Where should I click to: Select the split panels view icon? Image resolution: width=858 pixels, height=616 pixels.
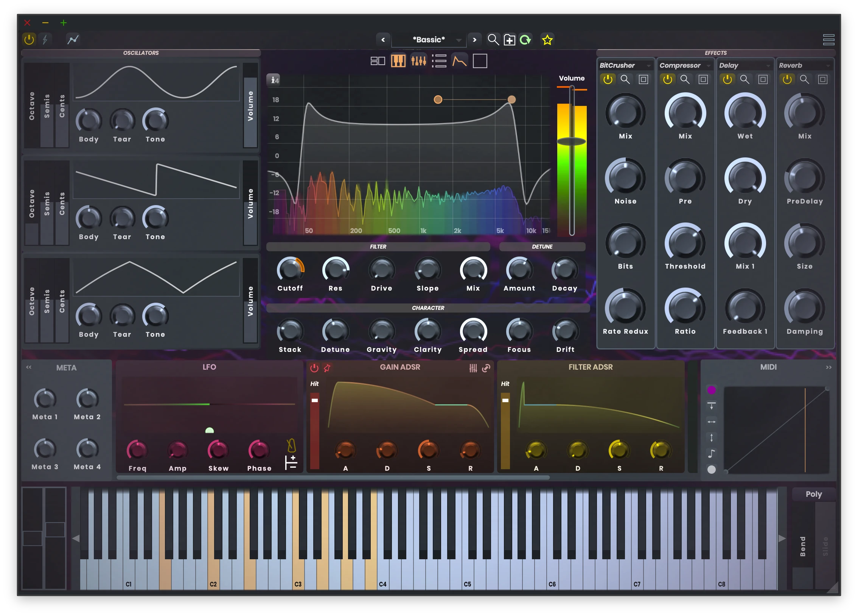pyautogui.click(x=378, y=61)
